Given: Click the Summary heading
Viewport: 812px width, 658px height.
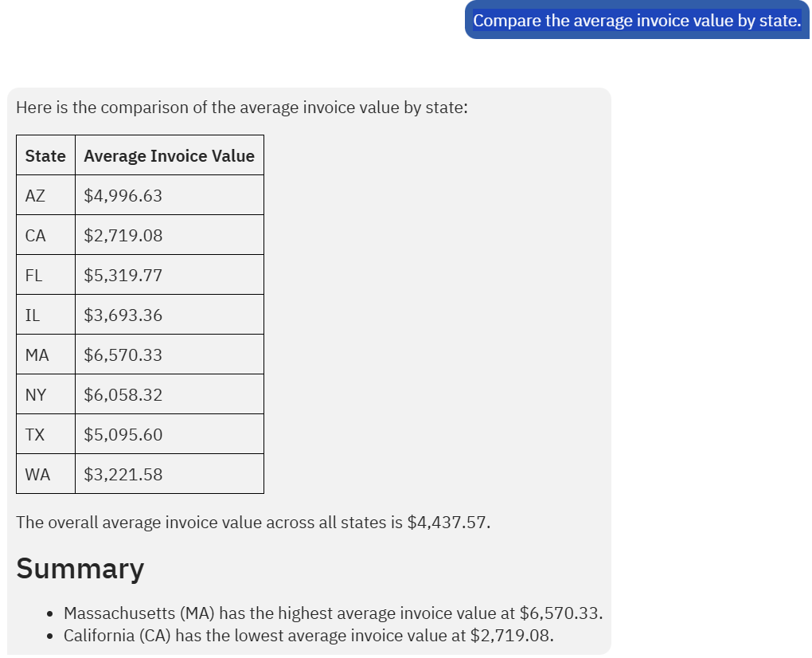Looking at the screenshot, I should pyautogui.click(x=80, y=569).
